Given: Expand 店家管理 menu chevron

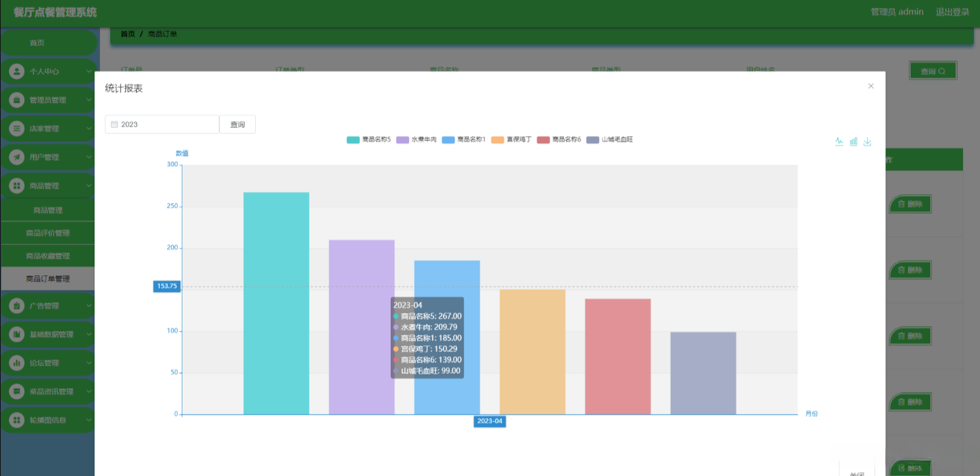Looking at the screenshot, I should pos(89,128).
